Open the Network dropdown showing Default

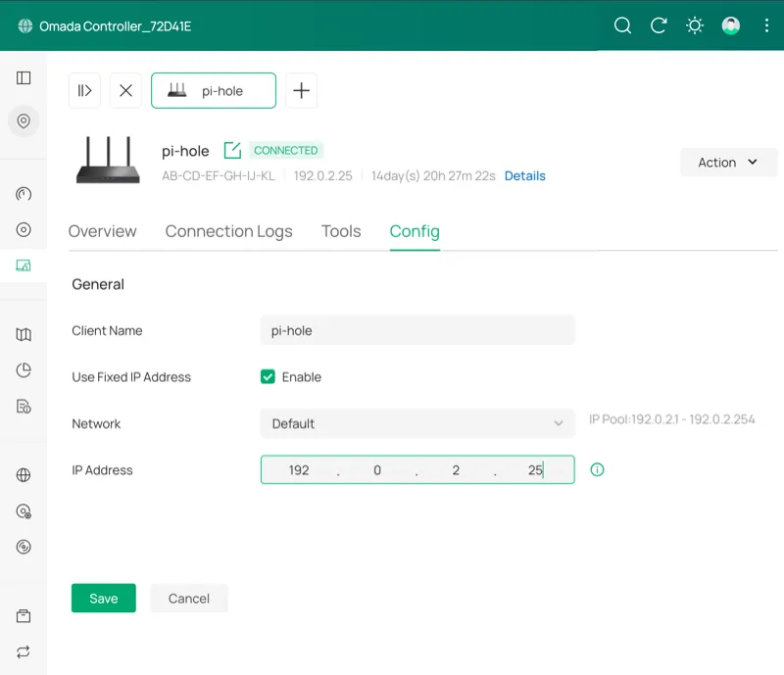tap(416, 423)
